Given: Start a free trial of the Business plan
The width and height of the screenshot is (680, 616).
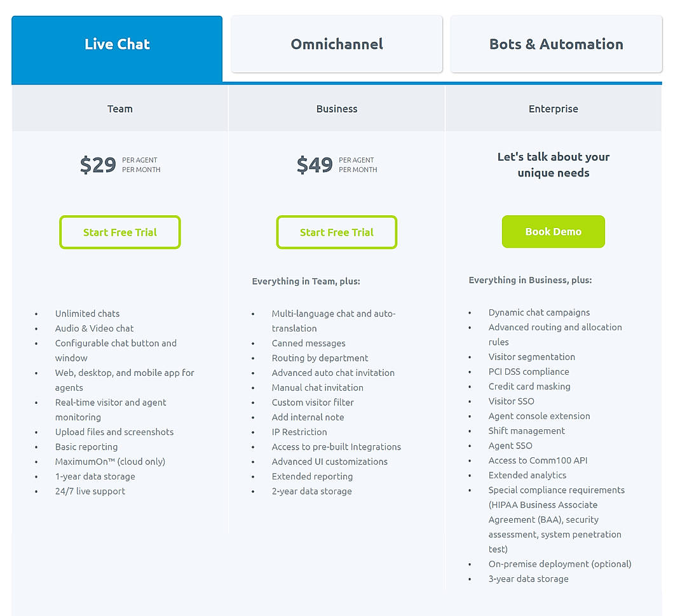Looking at the screenshot, I should (336, 232).
